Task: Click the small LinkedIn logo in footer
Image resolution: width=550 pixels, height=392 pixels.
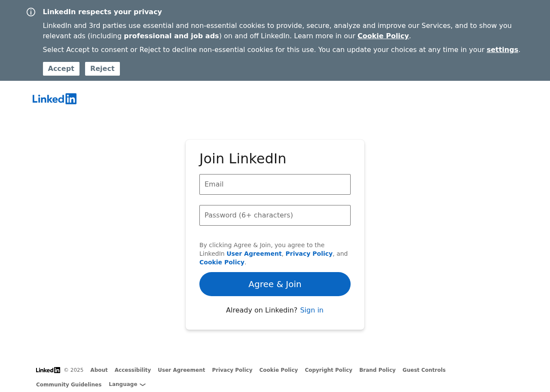Action: (x=48, y=370)
